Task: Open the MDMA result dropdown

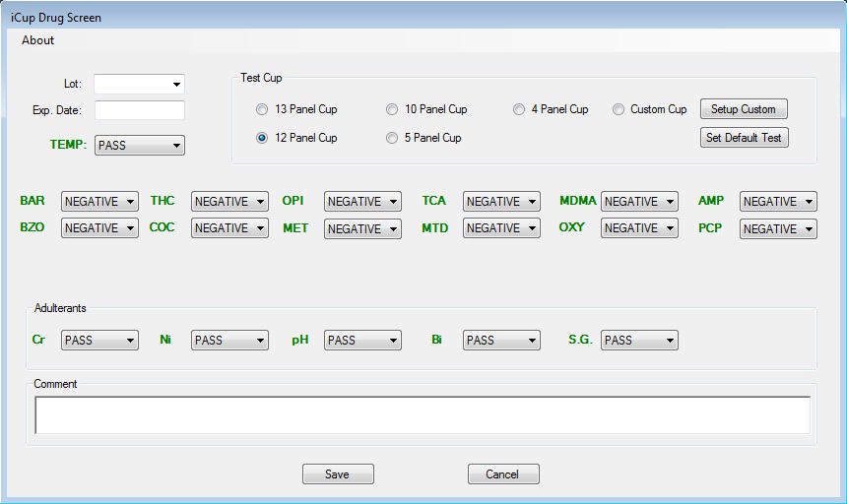Action: (639, 201)
